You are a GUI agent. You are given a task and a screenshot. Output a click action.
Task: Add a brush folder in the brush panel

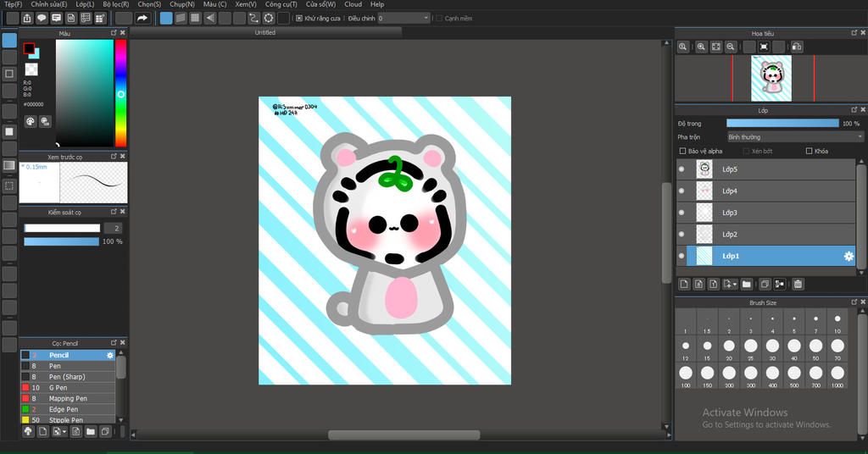[x=90, y=431]
